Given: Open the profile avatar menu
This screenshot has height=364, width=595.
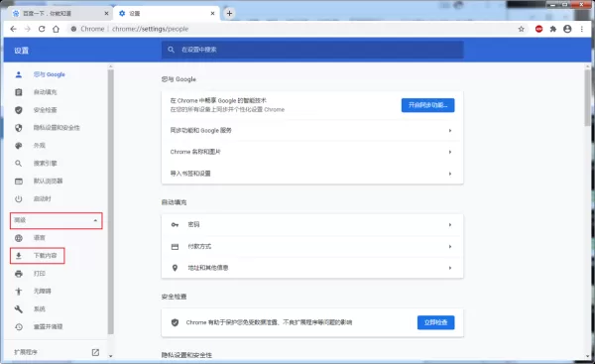Looking at the screenshot, I should click(x=567, y=29).
